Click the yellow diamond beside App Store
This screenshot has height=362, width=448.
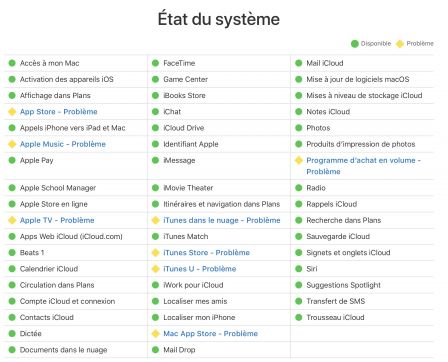click(12, 112)
